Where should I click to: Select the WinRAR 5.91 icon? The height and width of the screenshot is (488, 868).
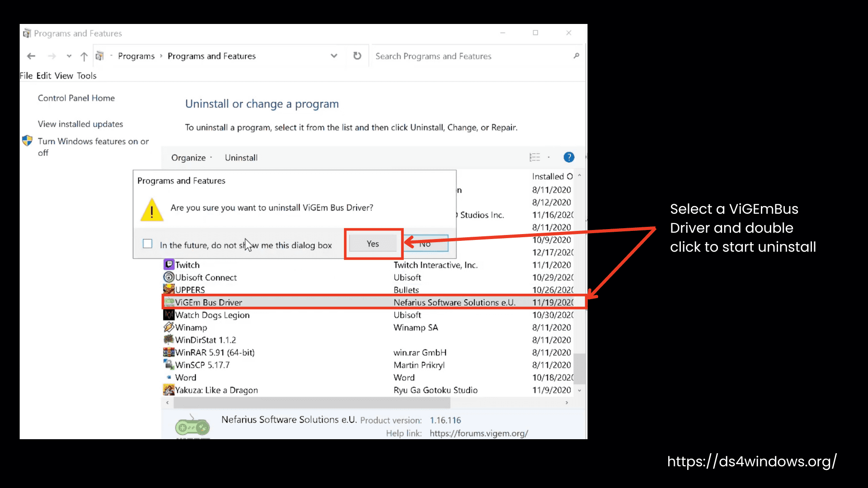169,352
